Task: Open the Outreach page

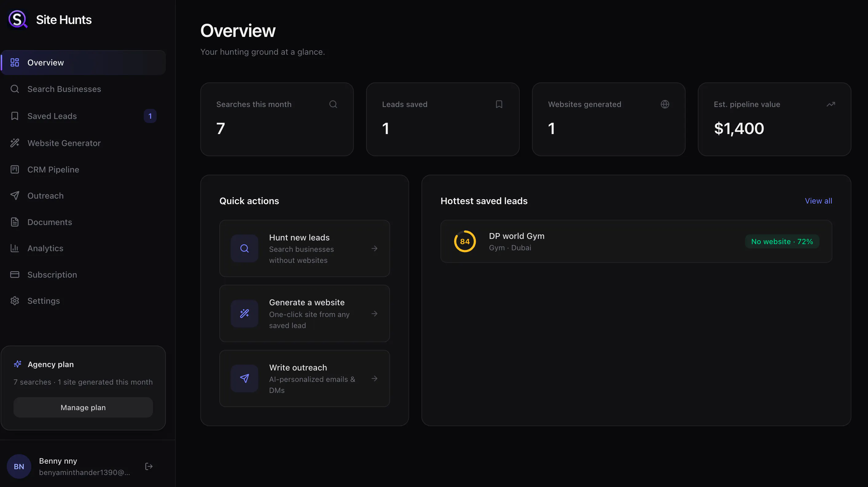Action: click(x=83, y=196)
